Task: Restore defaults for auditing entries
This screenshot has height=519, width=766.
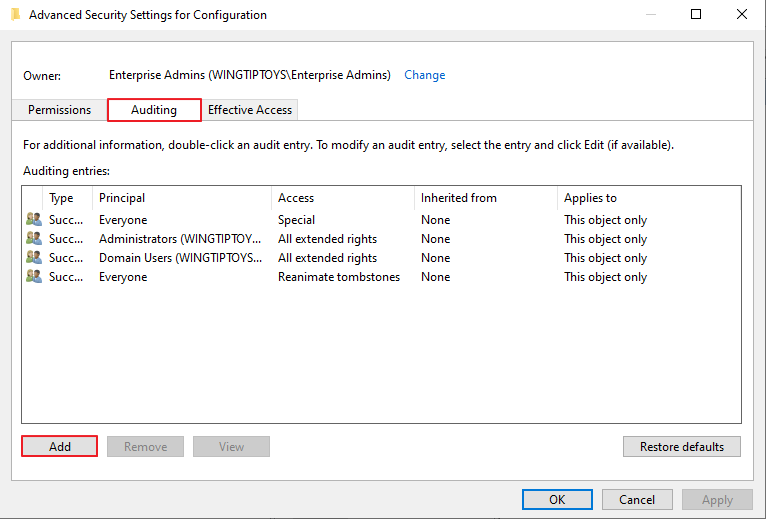Action: click(x=682, y=446)
